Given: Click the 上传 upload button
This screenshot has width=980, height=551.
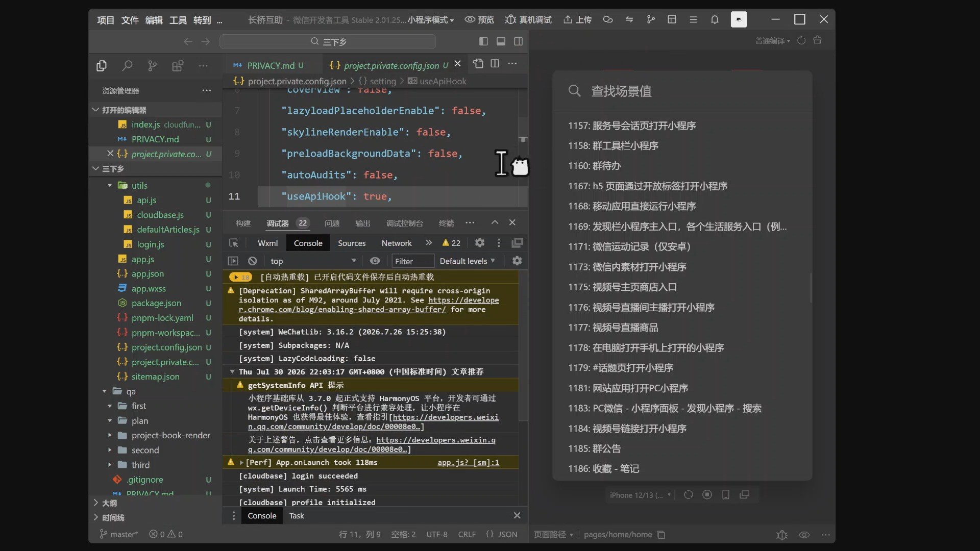Looking at the screenshot, I should (x=577, y=19).
